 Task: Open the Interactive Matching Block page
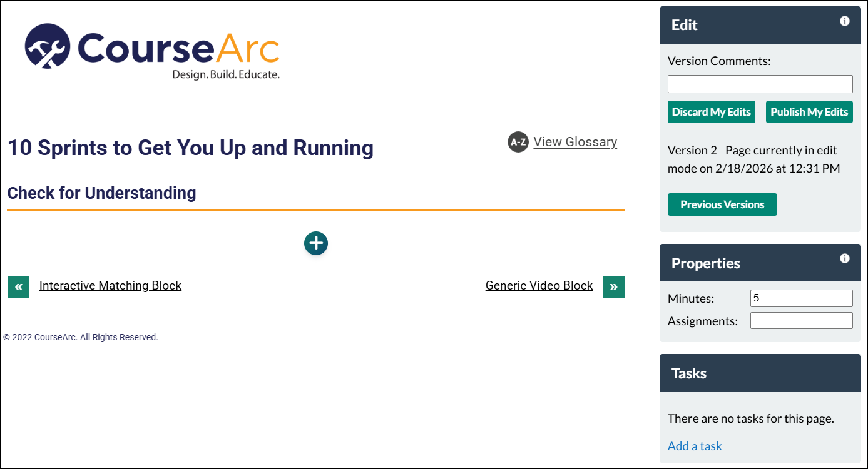tap(110, 285)
